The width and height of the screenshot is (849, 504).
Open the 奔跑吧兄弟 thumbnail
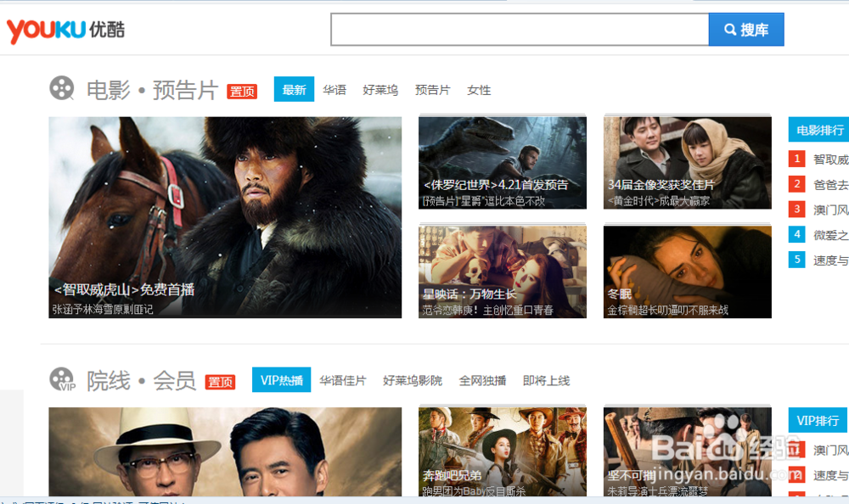point(503,452)
